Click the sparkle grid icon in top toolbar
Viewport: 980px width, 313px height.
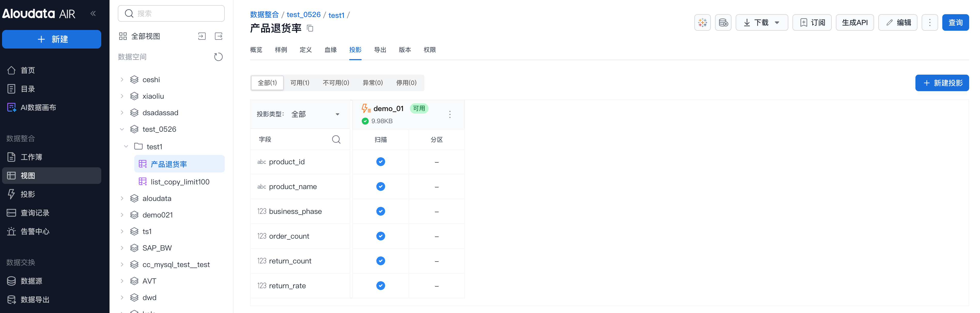702,22
